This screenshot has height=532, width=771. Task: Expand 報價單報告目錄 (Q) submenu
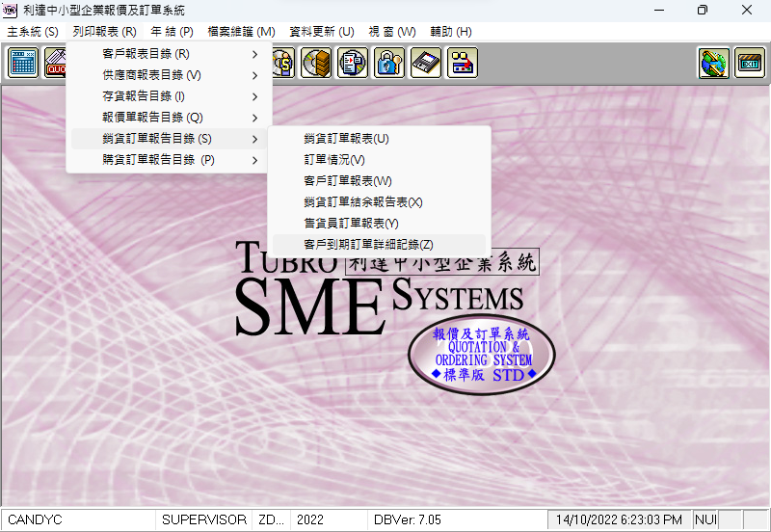tap(170, 118)
